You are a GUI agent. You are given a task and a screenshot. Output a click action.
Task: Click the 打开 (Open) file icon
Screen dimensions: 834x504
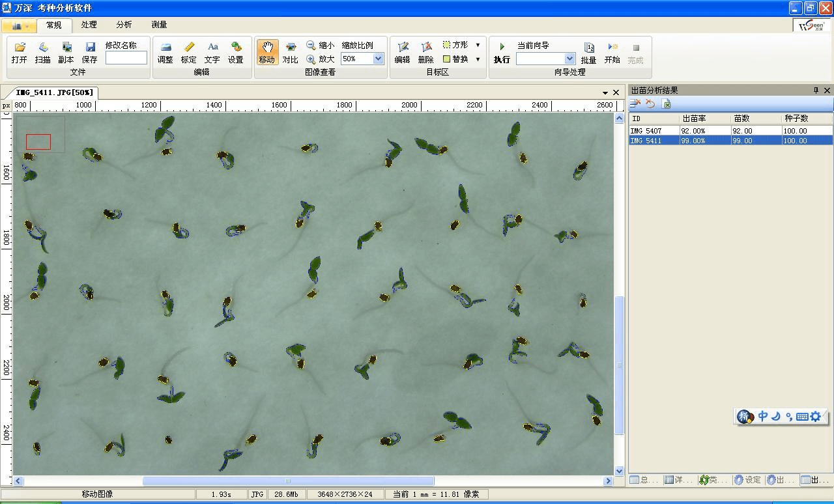[20, 48]
